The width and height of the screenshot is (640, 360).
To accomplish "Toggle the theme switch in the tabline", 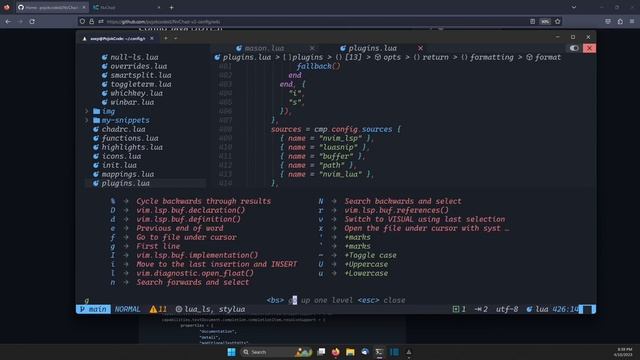I will click(574, 48).
